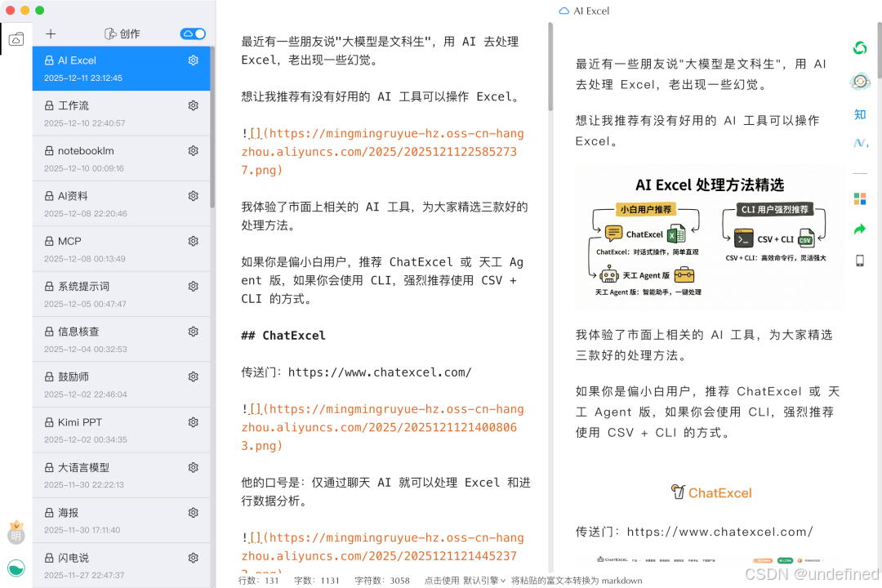Open the Kimi PPT article
The image size is (882, 588).
click(x=121, y=430)
